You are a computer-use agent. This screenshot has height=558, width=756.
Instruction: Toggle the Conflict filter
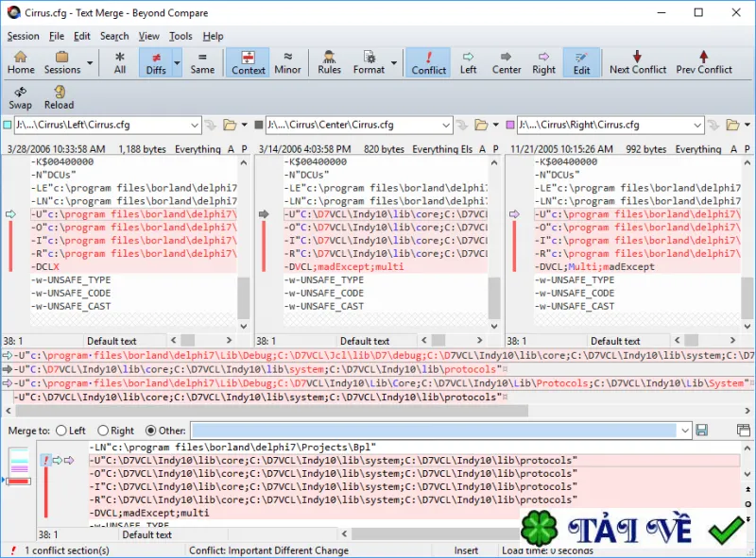tap(429, 62)
